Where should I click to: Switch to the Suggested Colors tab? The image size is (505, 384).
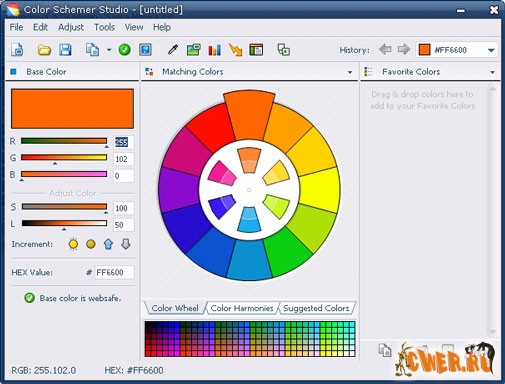pos(316,308)
